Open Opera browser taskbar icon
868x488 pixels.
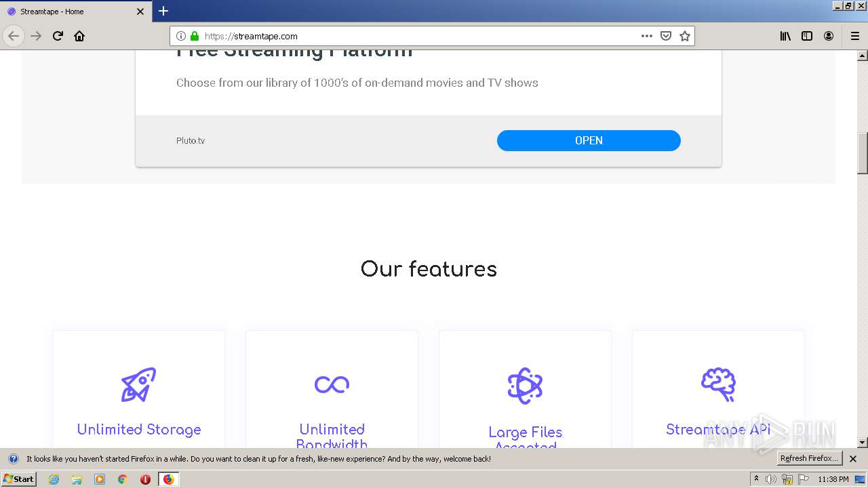pyautogui.click(x=145, y=479)
